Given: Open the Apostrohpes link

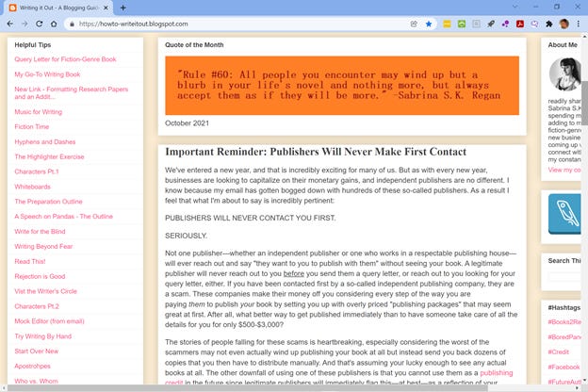Looking at the screenshot, I should click(32, 367).
